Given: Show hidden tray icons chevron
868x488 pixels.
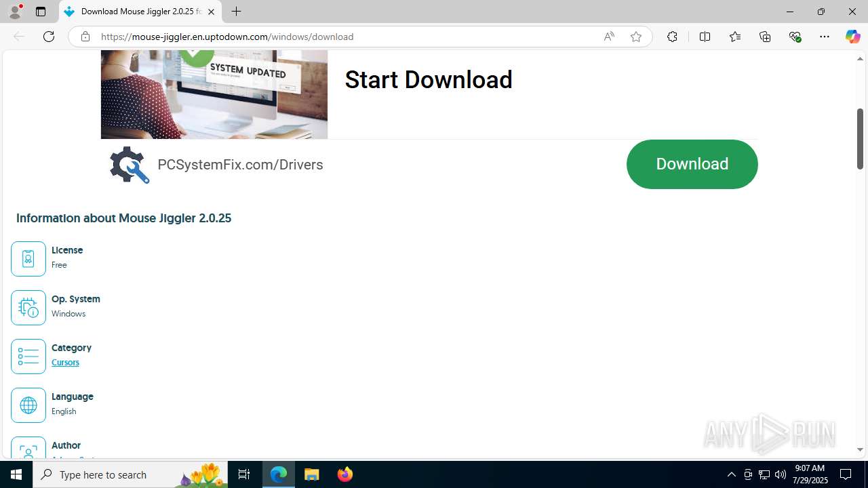Looking at the screenshot, I should point(731,474).
